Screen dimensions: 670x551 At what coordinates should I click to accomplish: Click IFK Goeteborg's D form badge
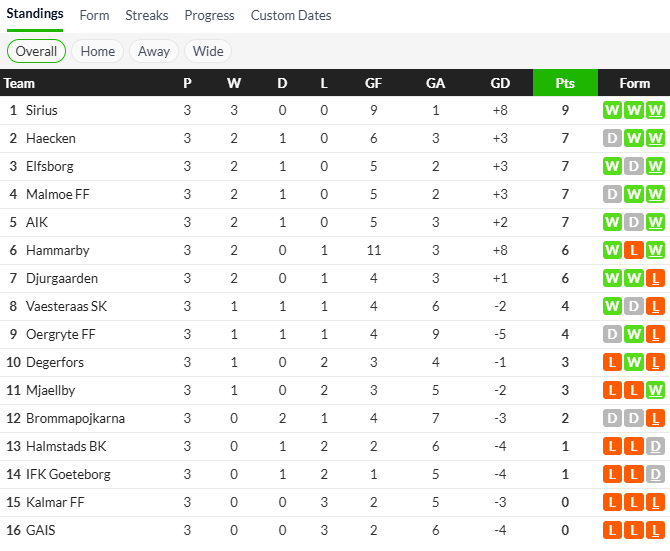[656, 474]
